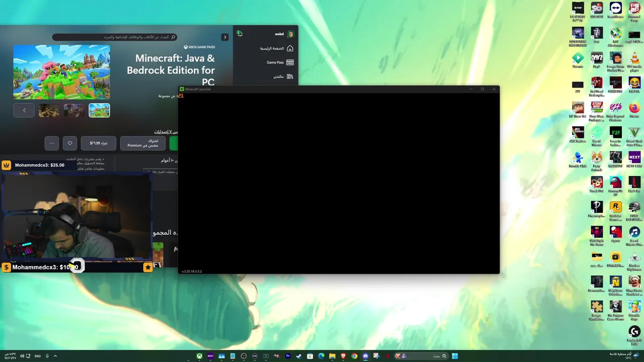Go to Xbox app Home page
This screenshot has height=362, width=644.
point(276,48)
